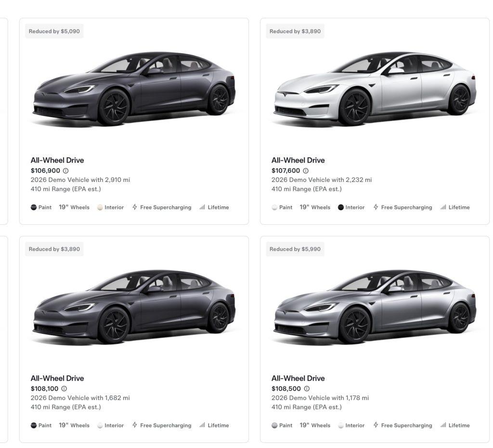The height and width of the screenshot is (448, 493).
Task: Click silver Paint swatch on $108,500 car
Action: point(274,425)
